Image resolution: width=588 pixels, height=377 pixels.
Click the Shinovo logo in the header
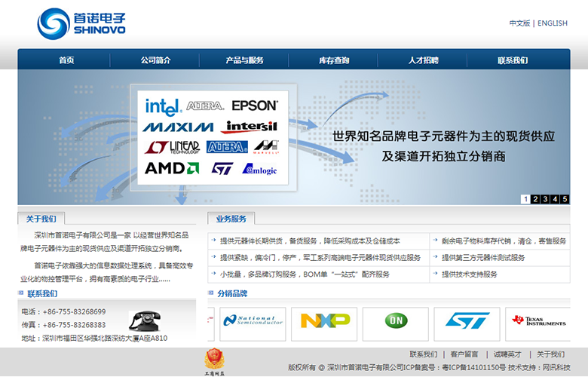coord(81,24)
